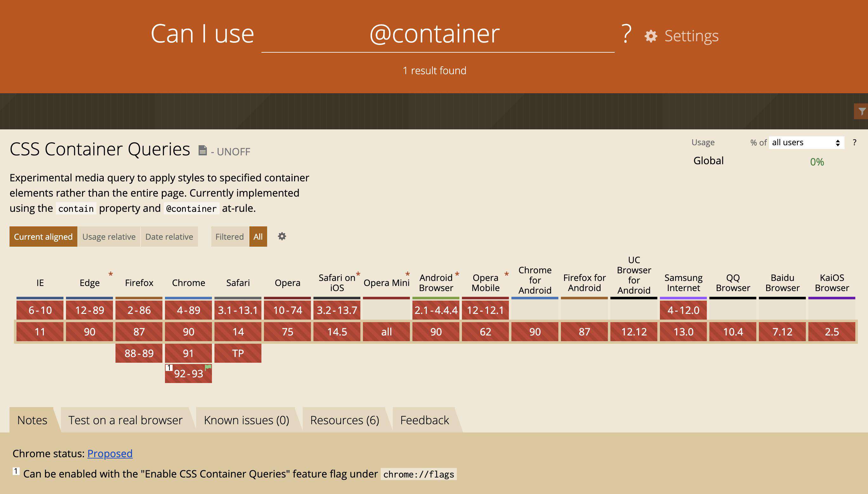Viewport: 868px width, 494px height.
Task: Open the Resources (6) tab
Action: [x=345, y=420]
